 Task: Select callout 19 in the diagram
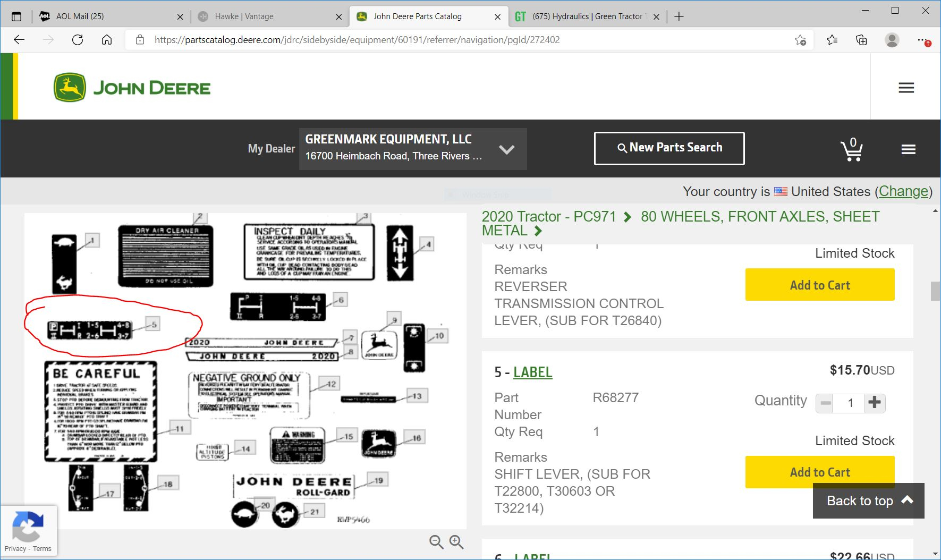point(378,480)
